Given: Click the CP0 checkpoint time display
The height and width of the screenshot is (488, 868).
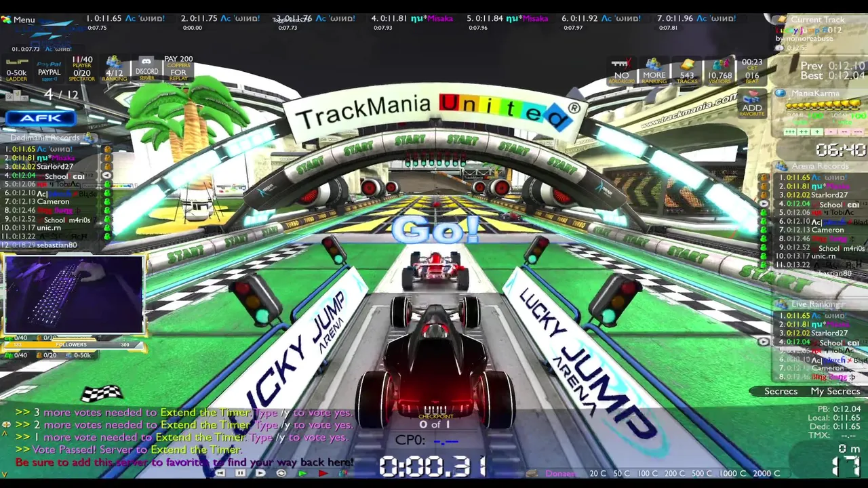Looking at the screenshot, I should pyautogui.click(x=428, y=441).
